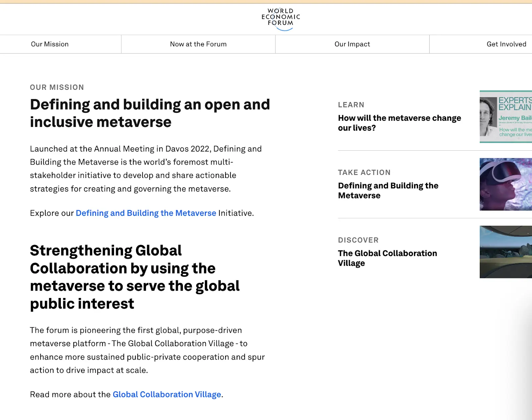Click the OUR MISSION section label
The width and height of the screenshot is (532, 420).
(x=57, y=87)
